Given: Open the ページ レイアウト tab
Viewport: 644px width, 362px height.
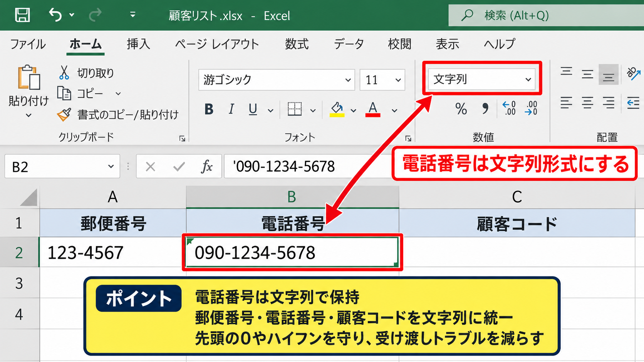Looking at the screenshot, I should [x=217, y=44].
